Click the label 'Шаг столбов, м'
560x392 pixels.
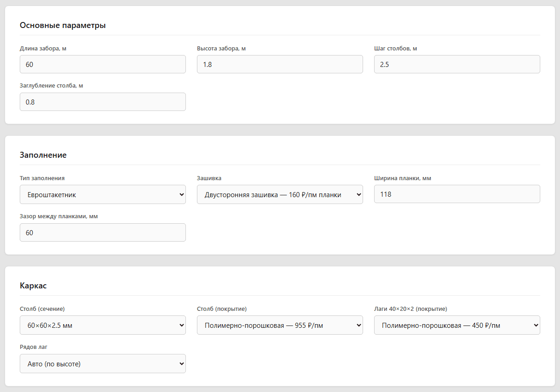tap(396, 48)
